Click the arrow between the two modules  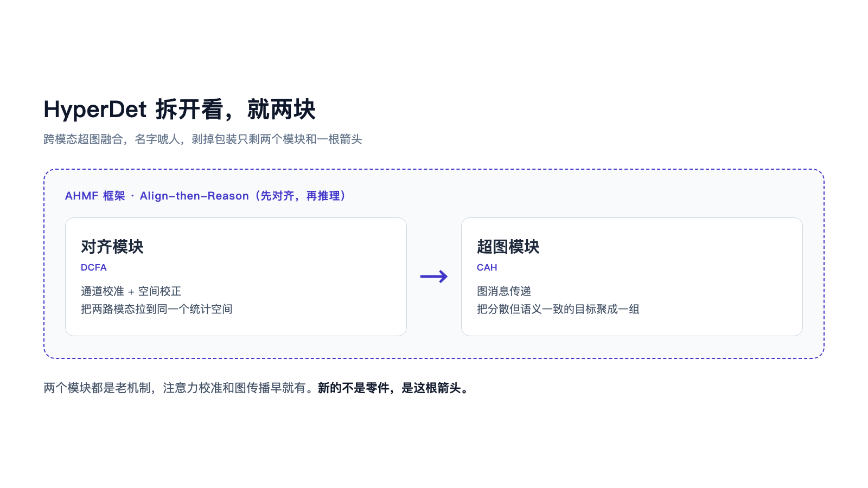coord(434,277)
